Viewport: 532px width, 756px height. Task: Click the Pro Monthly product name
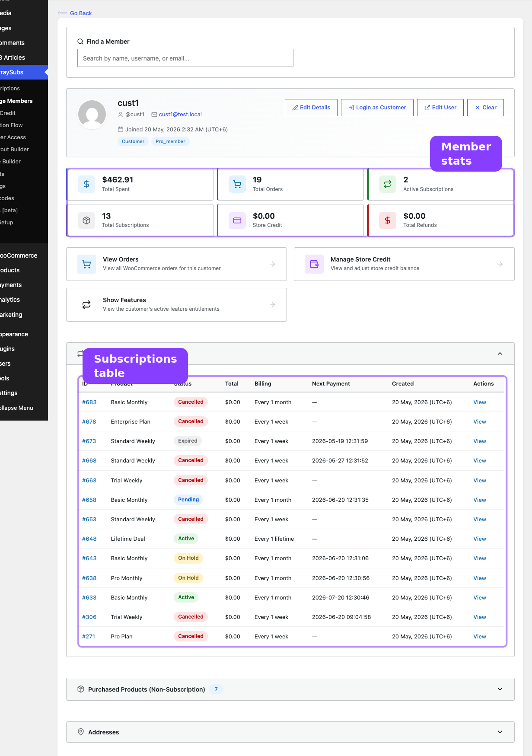tap(127, 578)
